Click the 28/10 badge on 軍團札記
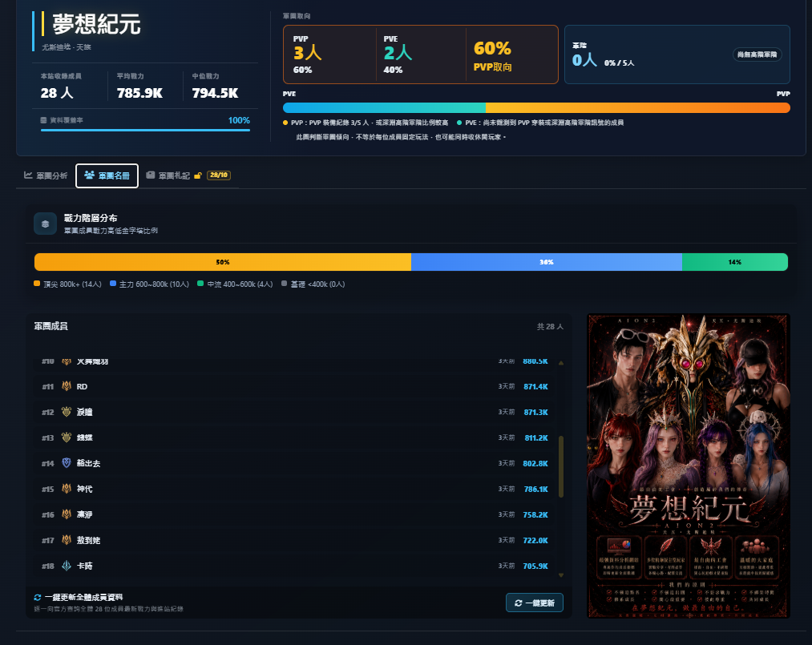This screenshot has height=645, width=812. click(x=219, y=175)
